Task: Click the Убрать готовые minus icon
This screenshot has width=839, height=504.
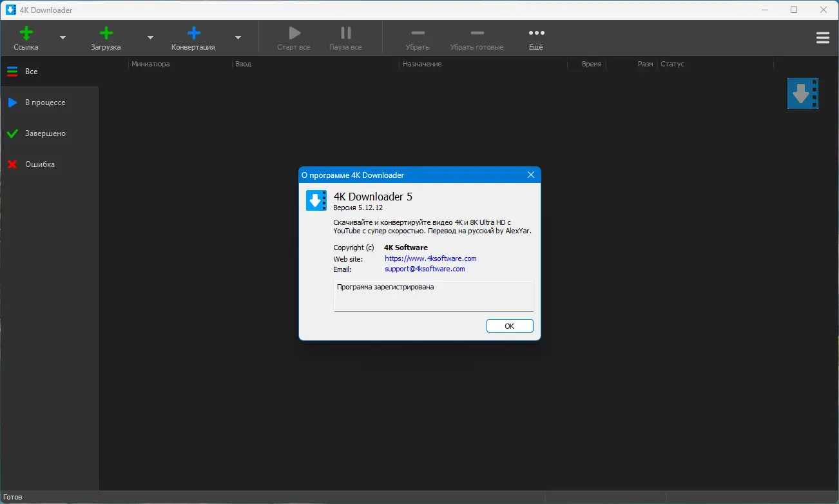Action: [x=477, y=33]
